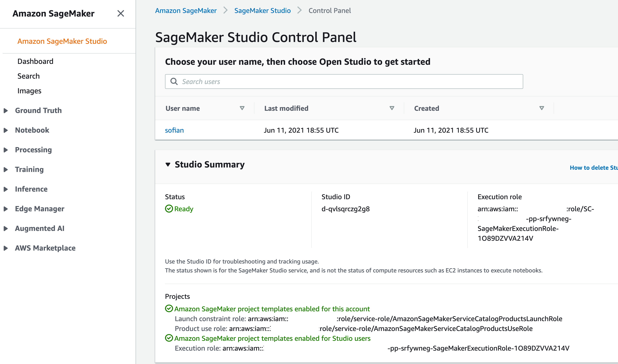Select the Notebook sidebar label
The width and height of the screenshot is (618, 364).
point(32,130)
